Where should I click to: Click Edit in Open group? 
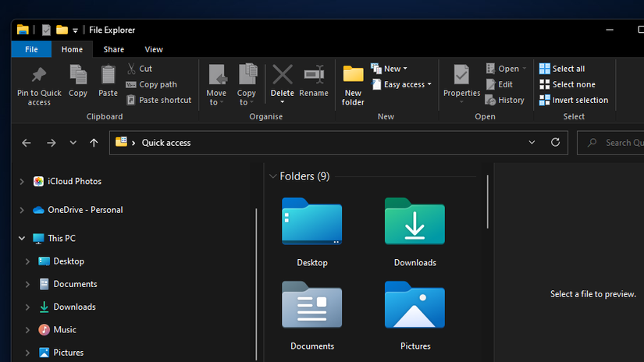pos(500,84)
